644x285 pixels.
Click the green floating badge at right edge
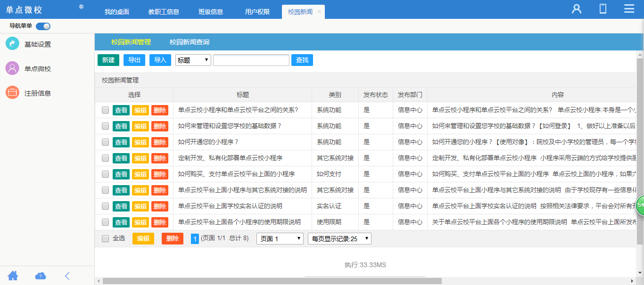pos(640,206)
